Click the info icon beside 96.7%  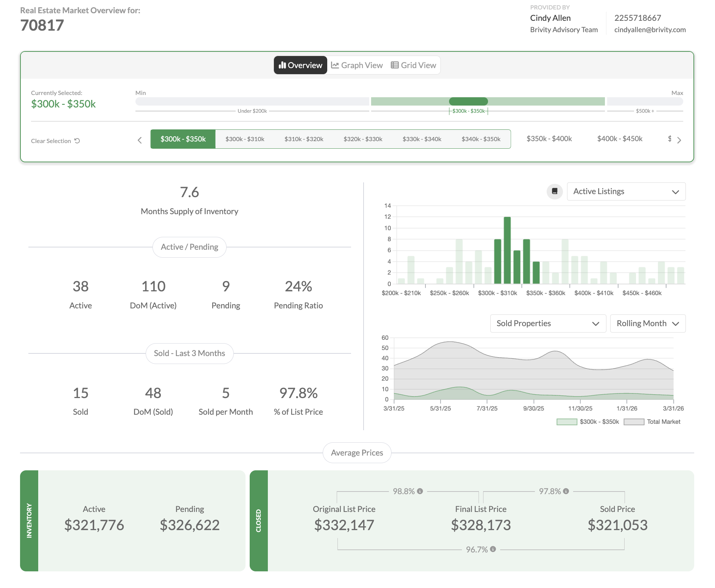(493, 549)
